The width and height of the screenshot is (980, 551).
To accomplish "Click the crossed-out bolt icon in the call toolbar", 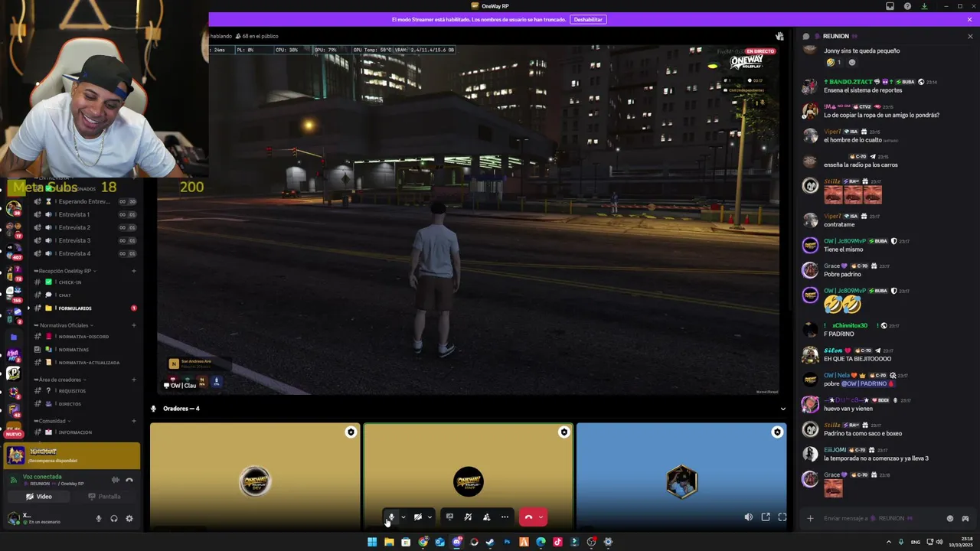I will tap(468, 517).
